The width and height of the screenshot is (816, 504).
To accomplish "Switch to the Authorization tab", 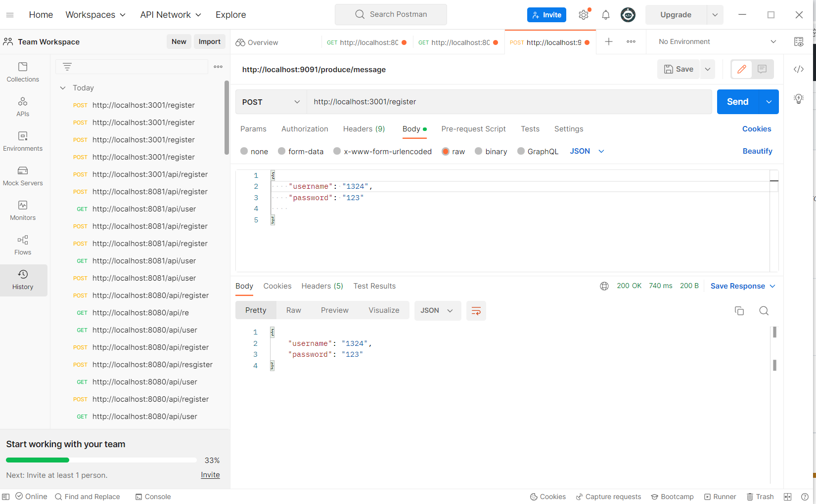I will pyautogui.click(x=305, y=129).
